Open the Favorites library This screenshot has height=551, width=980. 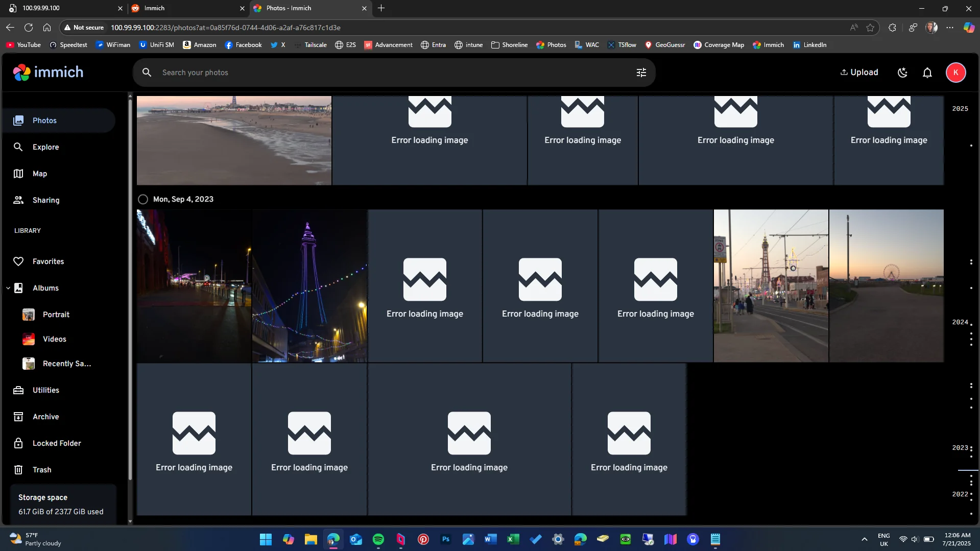pos(49,261)
